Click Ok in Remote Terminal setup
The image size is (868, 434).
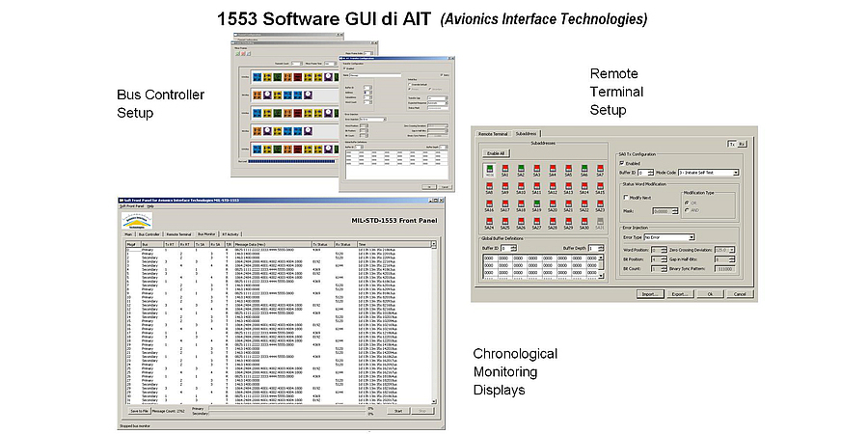point(710,294)
